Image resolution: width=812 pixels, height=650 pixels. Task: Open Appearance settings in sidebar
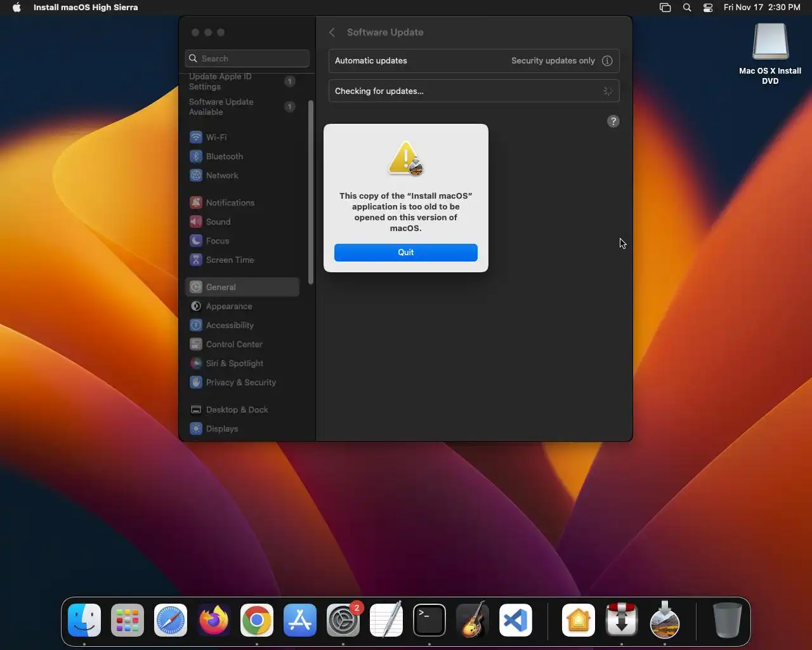[x=242, y=306]
